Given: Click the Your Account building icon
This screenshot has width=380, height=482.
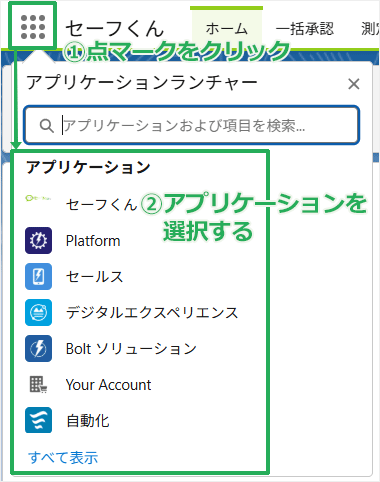Looking at the screenshot, I should [38, 384].
